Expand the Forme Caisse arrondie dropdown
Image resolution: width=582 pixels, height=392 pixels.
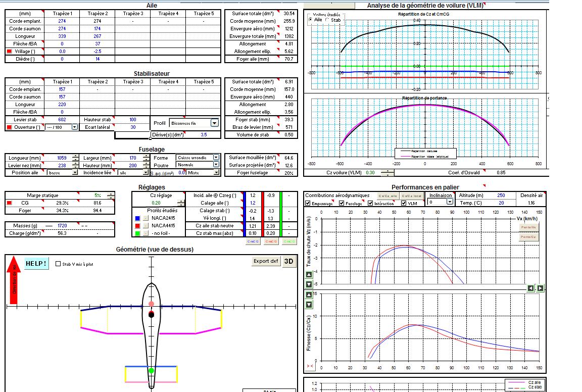point(216,158)
